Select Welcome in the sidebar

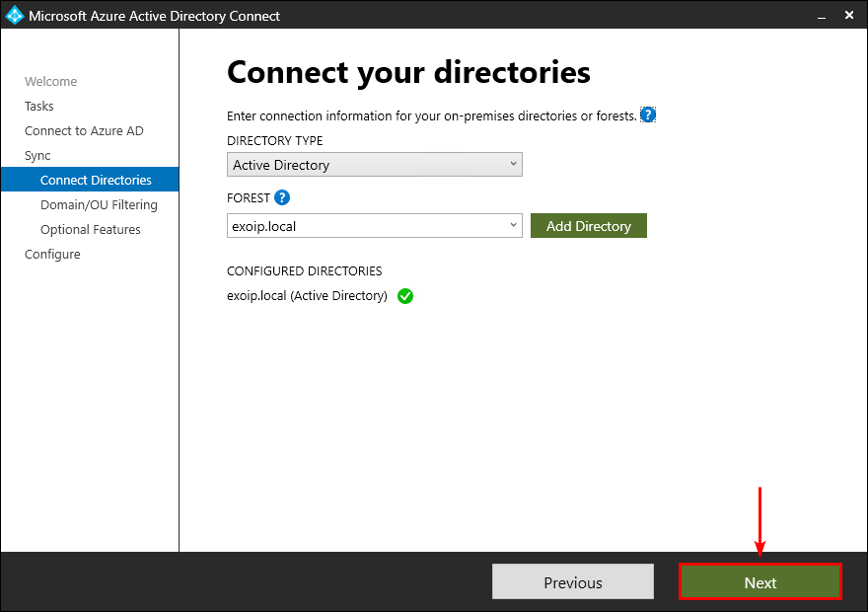tap(50, 82)
